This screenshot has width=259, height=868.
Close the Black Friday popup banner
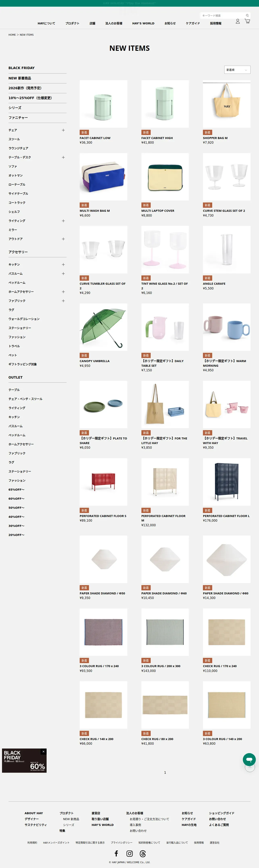pyautogui.click(x=43, y=751)
